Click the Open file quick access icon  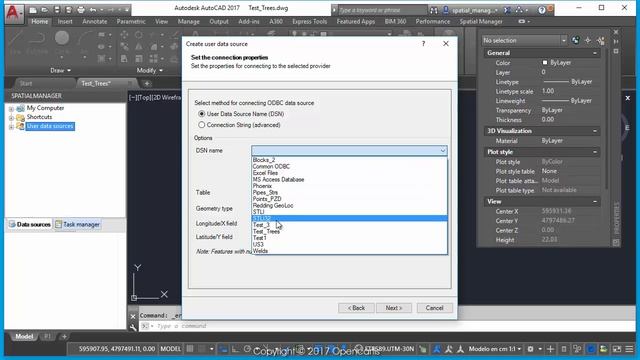click(x=45, y=10)
